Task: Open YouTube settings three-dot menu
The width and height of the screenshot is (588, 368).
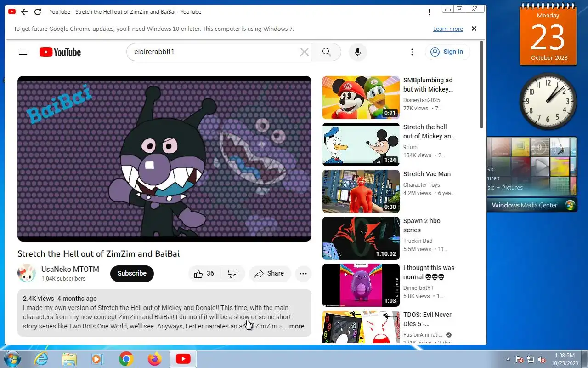Action: click(x=412, y=52)
